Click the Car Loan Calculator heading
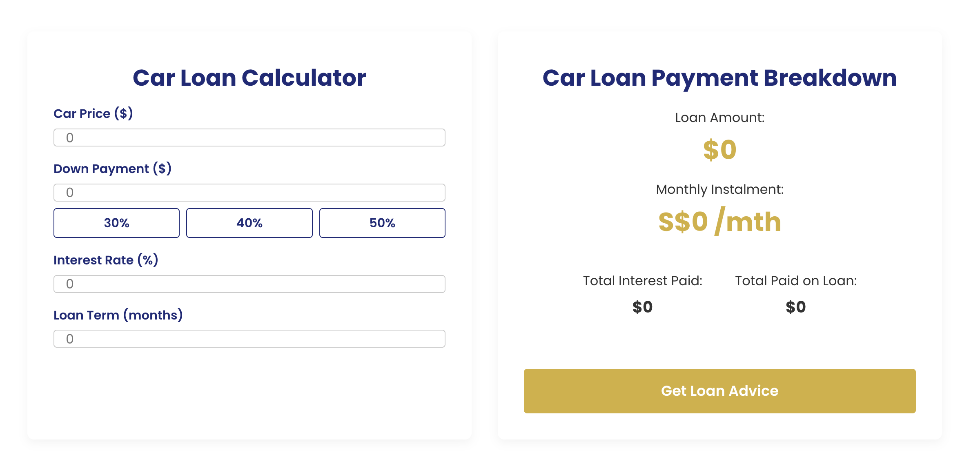This screenshot has width=980, height=466. pos(249,78)
